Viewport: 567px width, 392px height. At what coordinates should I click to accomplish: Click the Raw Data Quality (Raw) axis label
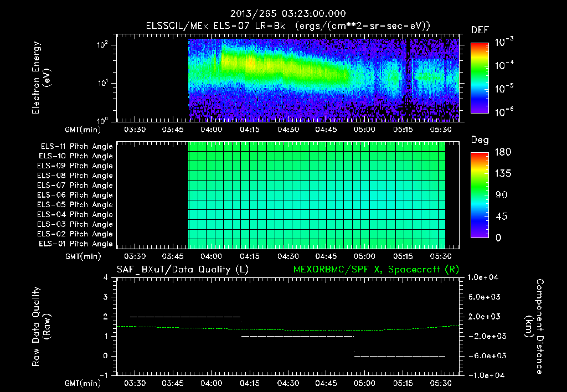pos(41,327)
